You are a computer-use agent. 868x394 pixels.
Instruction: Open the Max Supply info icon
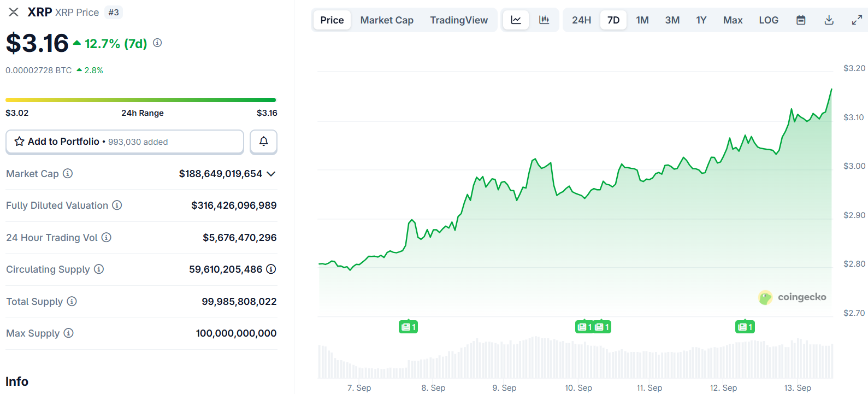tap(68, 333)
